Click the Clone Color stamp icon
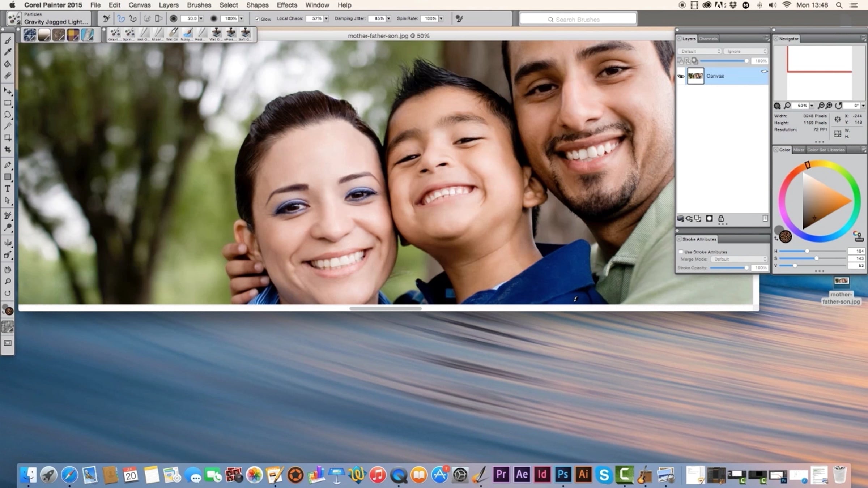Viewport: 868px width, 488px height. point(859,237)
